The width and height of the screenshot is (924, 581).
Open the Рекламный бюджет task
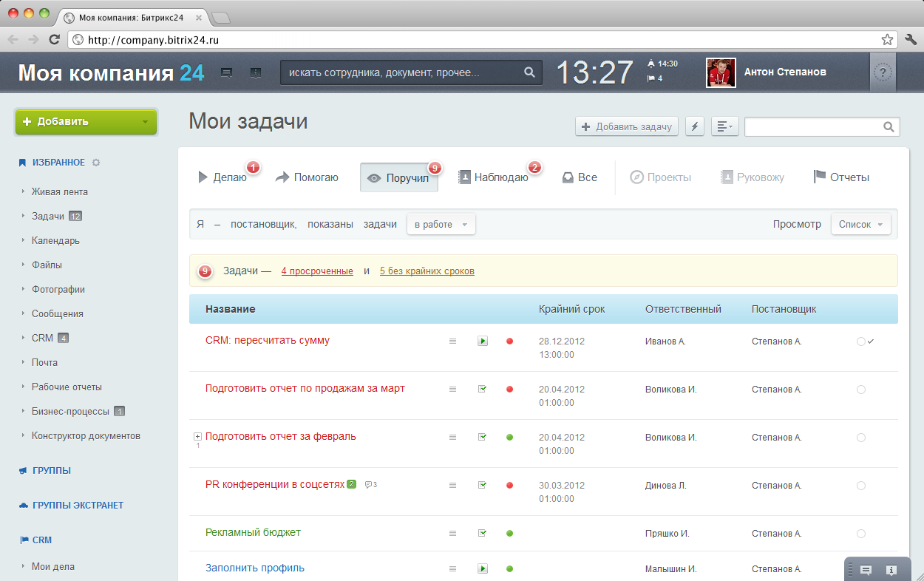click(253, 532)
